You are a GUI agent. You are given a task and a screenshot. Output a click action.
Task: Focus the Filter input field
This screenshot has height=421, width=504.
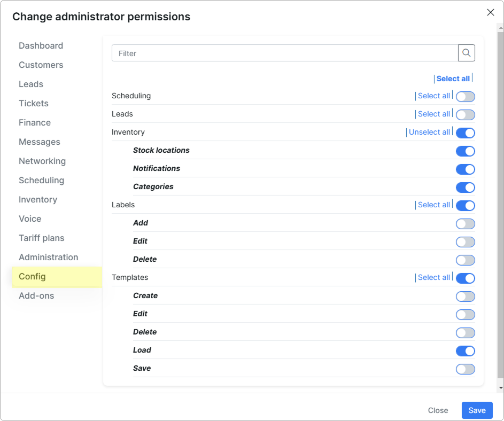(285, 53)
